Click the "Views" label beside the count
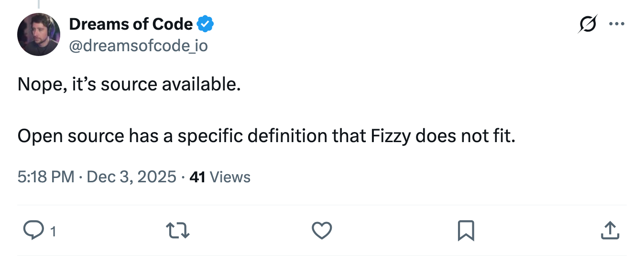 [230, 177]
